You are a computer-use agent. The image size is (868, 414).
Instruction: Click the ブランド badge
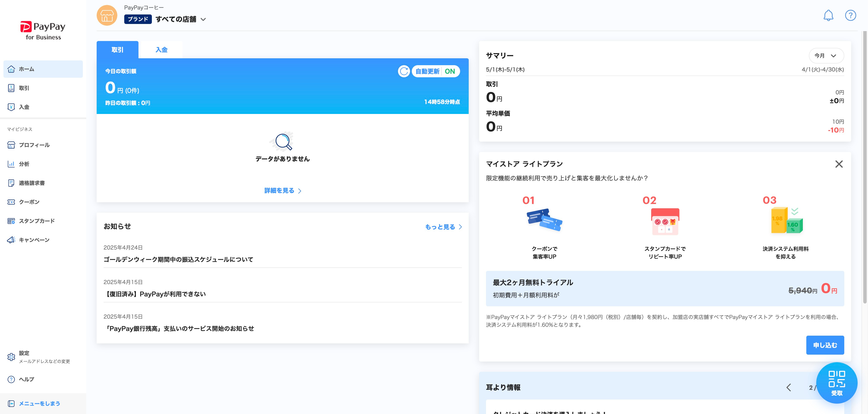(138, 19)
